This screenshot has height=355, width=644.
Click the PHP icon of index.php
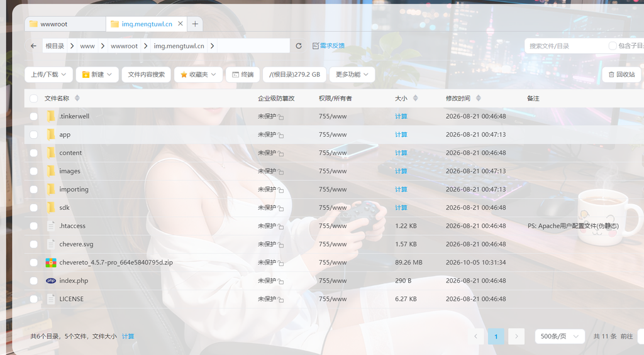[x=50, y=281]
